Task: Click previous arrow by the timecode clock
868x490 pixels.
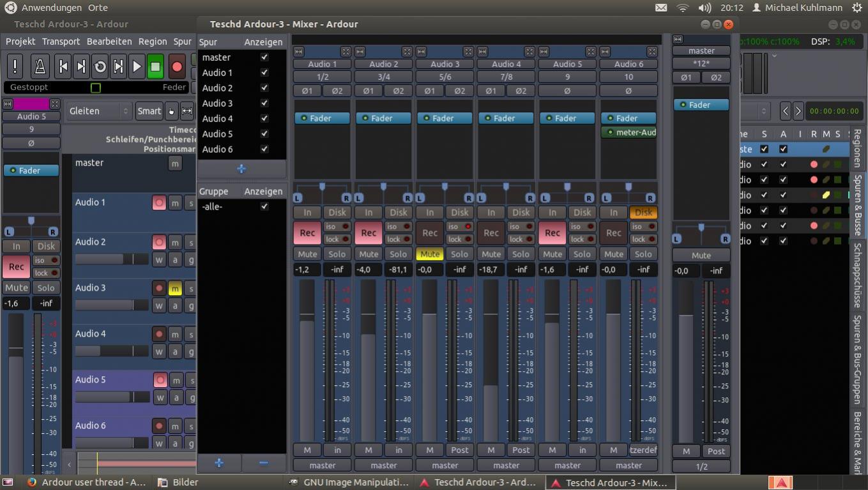Action: (786, 111)
